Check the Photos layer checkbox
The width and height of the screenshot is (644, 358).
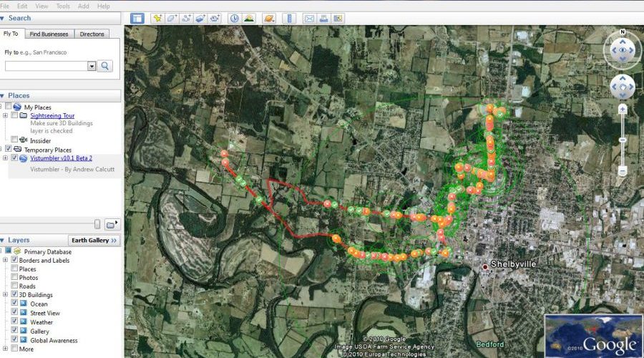(x=14, y=278)
